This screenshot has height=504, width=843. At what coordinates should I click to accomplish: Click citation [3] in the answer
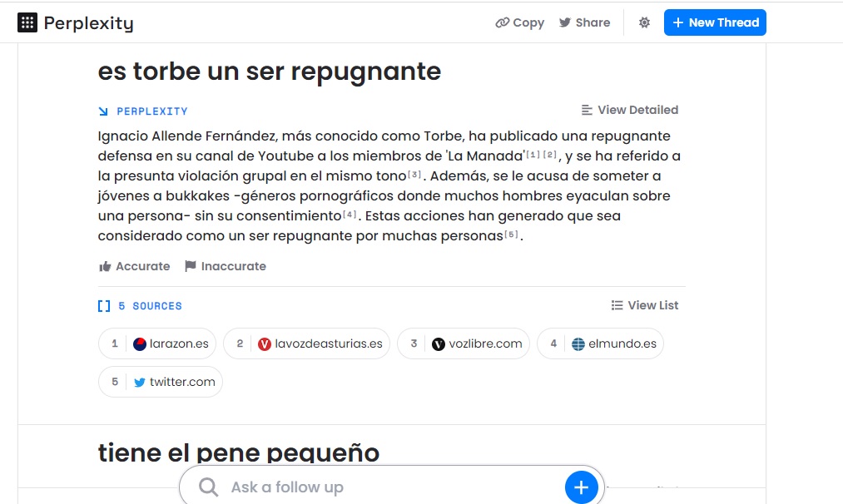414,175
